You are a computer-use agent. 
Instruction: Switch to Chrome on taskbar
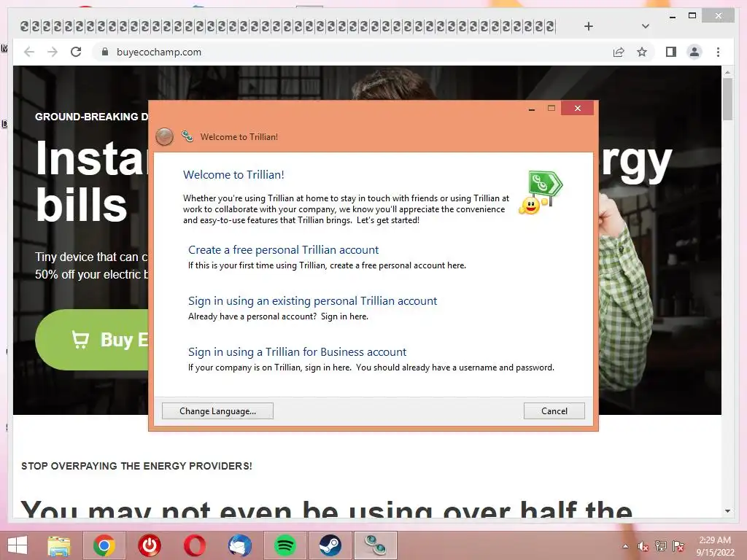pos(104,545)
